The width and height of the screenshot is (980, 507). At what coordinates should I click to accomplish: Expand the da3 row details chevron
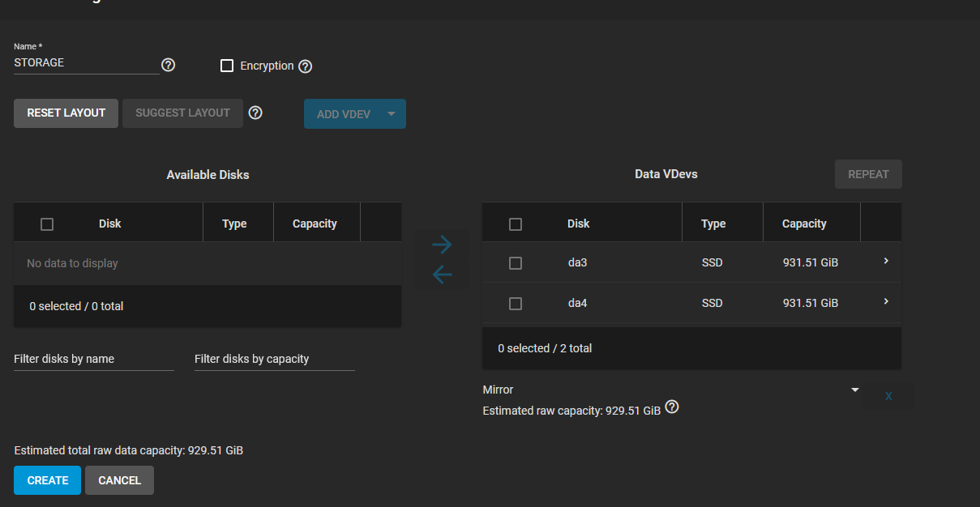886,261
